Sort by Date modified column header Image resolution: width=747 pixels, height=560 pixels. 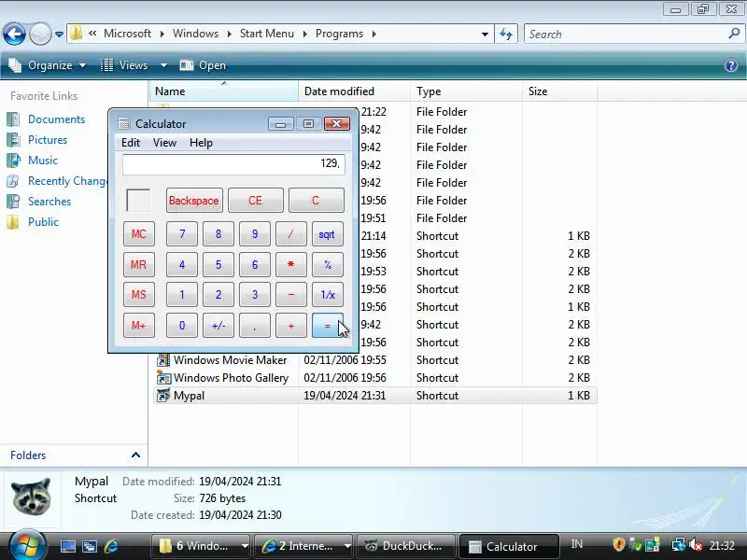[354, 91]
